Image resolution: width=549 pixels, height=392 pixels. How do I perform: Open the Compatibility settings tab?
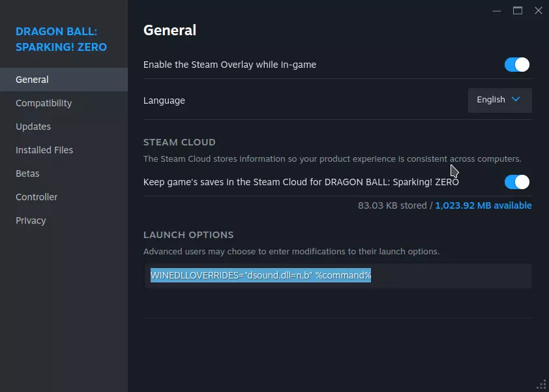point(44,103)
